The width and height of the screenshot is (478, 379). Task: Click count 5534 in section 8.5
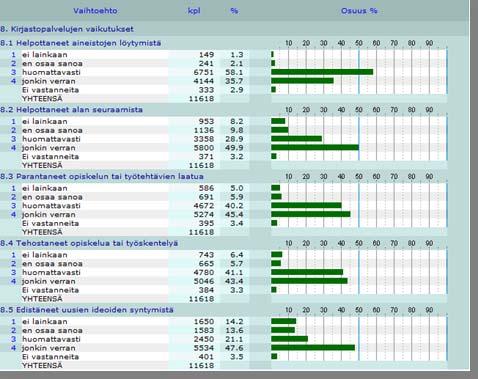click(204, 348)
